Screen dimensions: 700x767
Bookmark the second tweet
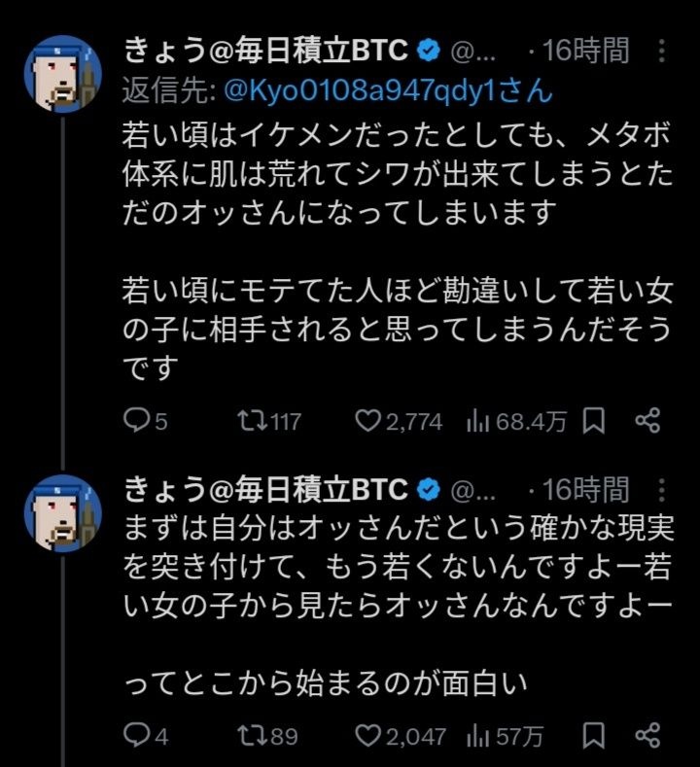(597, 735)
